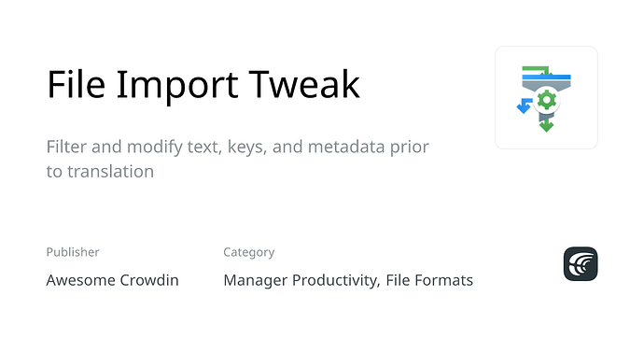The image size is (644, 338).
Task: Click the green bent arrow above the funnel
Action: (536, 70)
